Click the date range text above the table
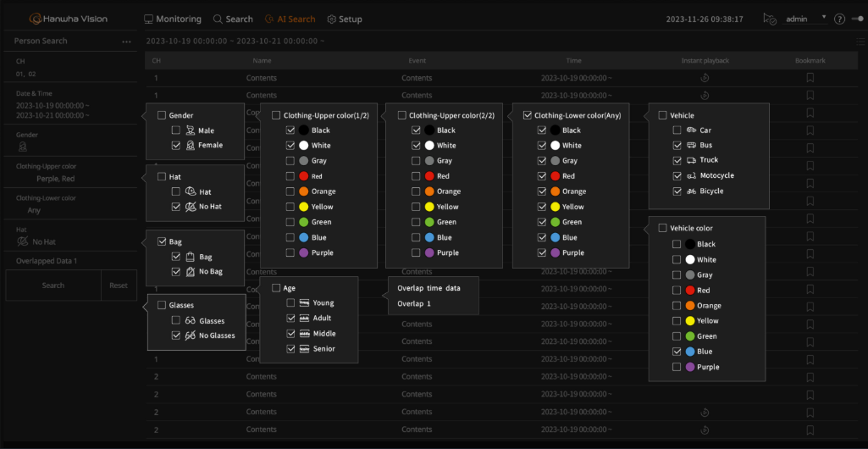 (235, 41)
